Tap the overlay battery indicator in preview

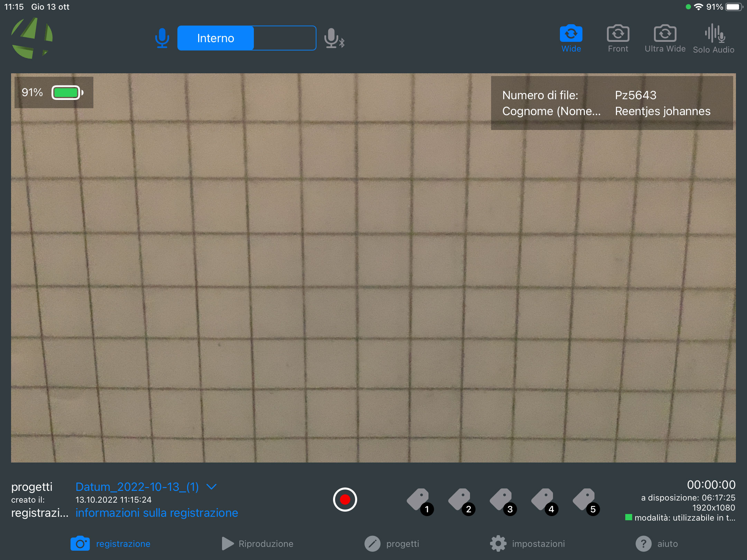pos(67,93)
